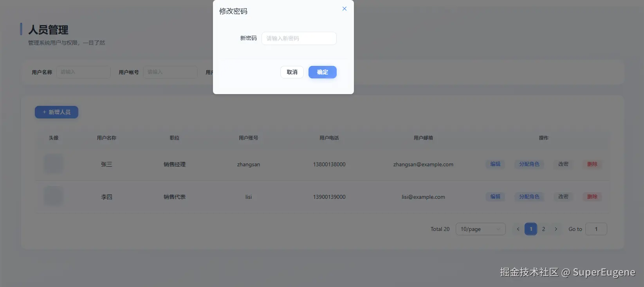Click the 销售经理 position cell
The height and width of the screenshot is (287, 644).
click(175, 164)
